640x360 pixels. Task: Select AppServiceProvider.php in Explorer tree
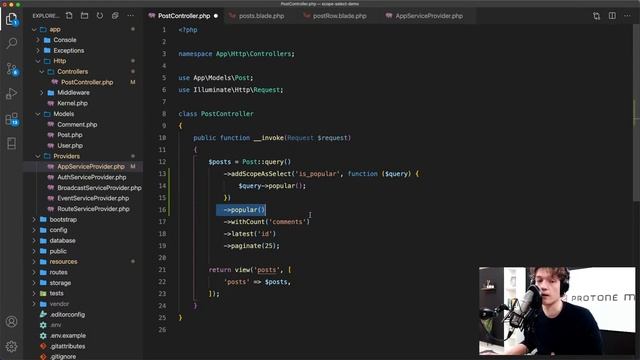pos(91,167)
